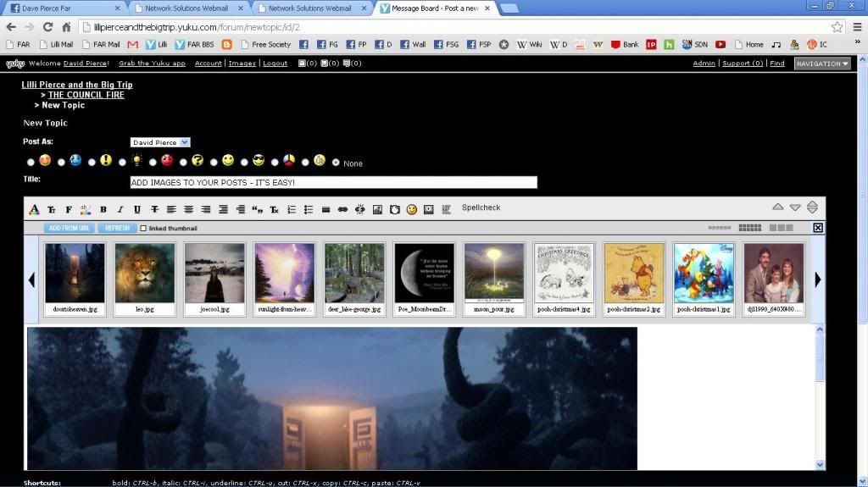Select the light bulb post icon radio
The image size is (868, 487).
122,163
